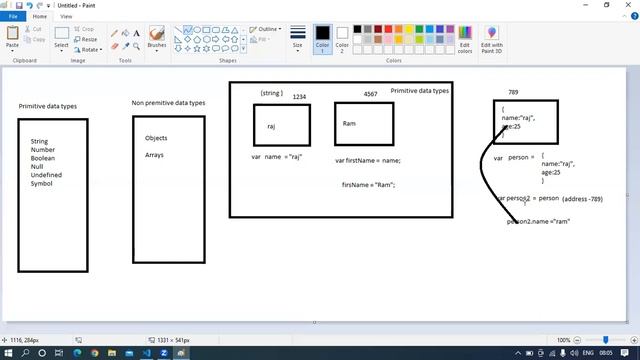Pick the red color swatch
The height and width of the screenshot is (360, 640).
[388, 29]
